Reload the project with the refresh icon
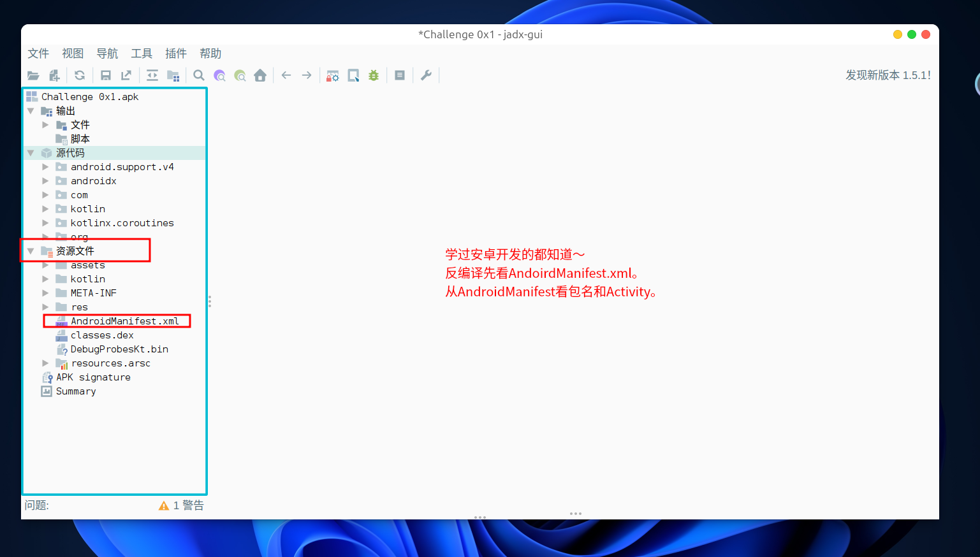Viewport: 980px width, 557px height. (x=80, y=76)
